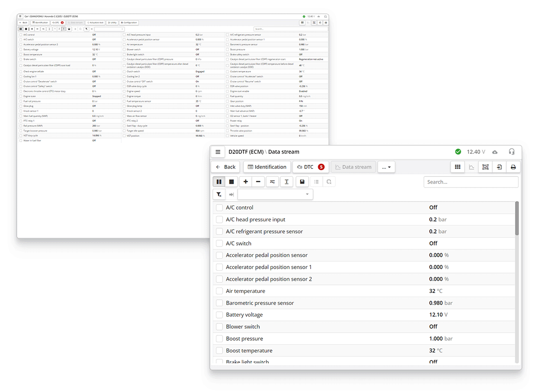Print the data stream via printer icon
The image size is (543, 392).
coord(513,167)
